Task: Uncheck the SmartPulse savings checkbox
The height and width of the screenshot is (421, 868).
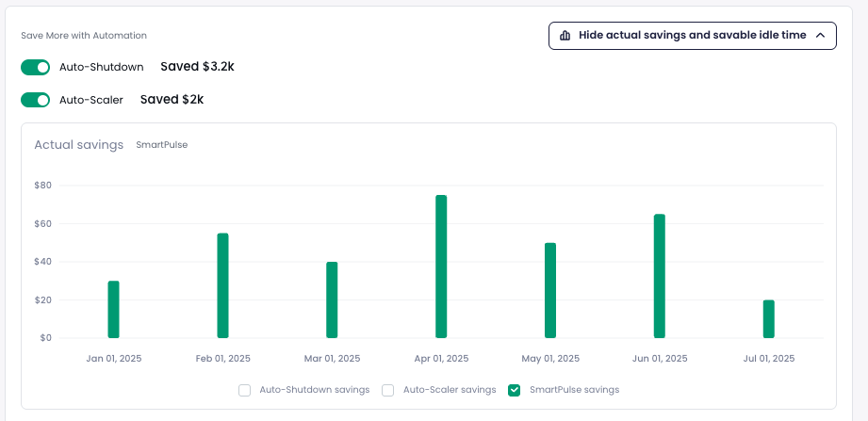Action: [x=515, y=390]
